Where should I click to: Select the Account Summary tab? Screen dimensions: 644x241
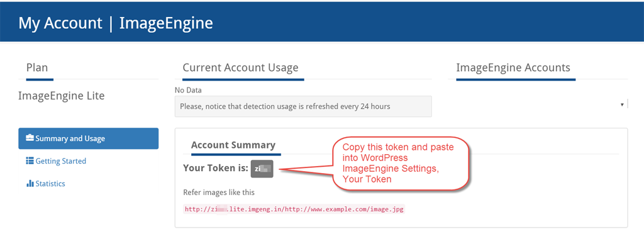(x=233, y=145)
